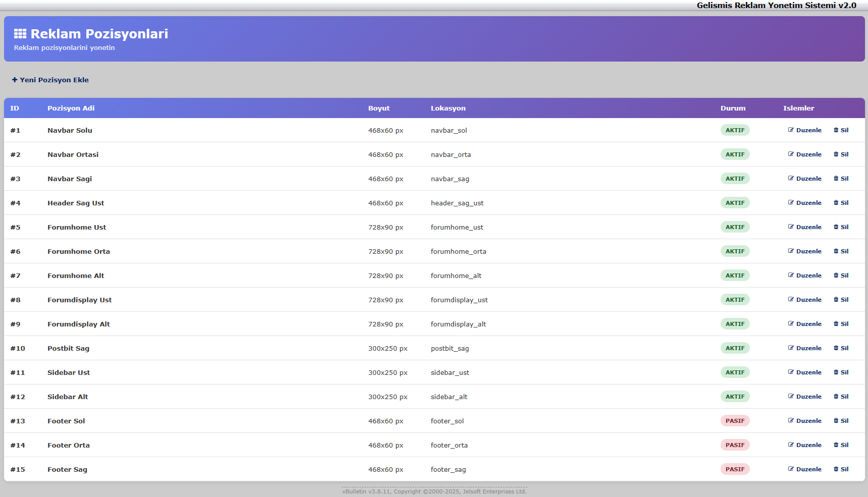Click the trash icon for Postbit Sag
Image resolution: width=868 pixels, height=497 pixels.
tap(836, 348)
